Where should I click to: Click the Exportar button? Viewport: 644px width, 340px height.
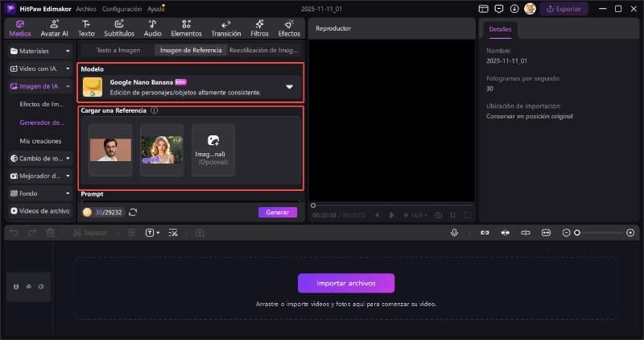[563, 9]
